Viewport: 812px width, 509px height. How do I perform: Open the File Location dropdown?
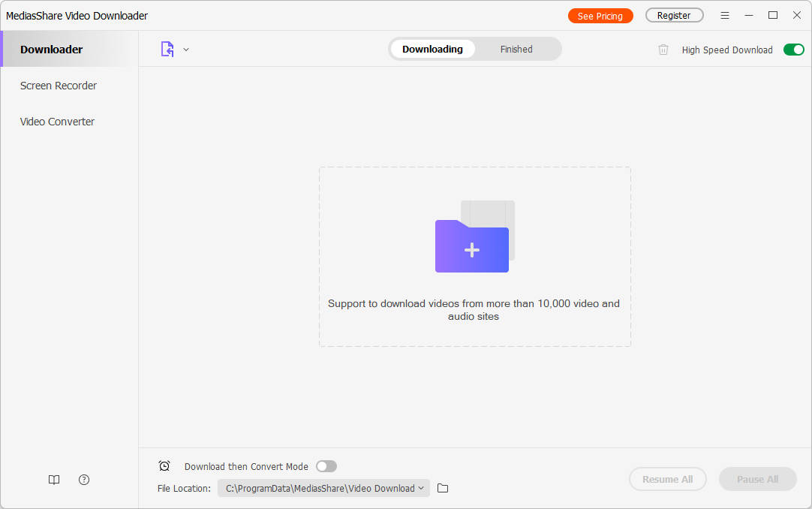pyautogui.click(x=323, y=488)
